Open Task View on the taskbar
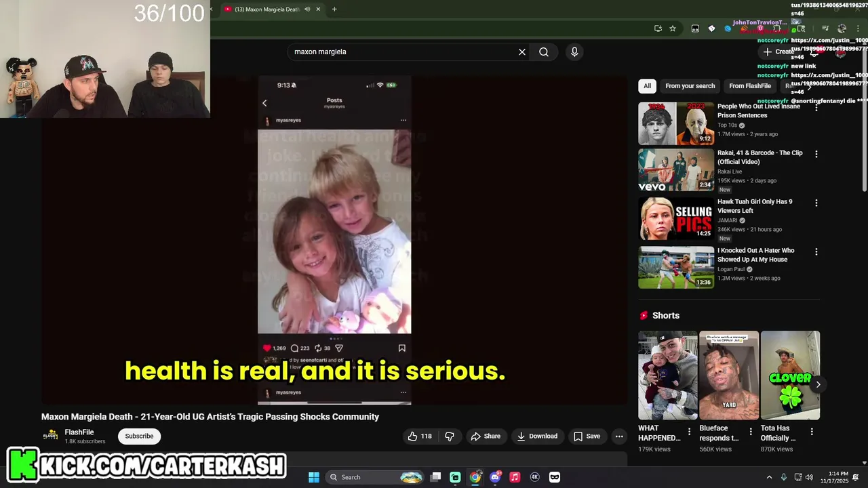The width and height of the screenshot is (868, 488). point(436,477)
